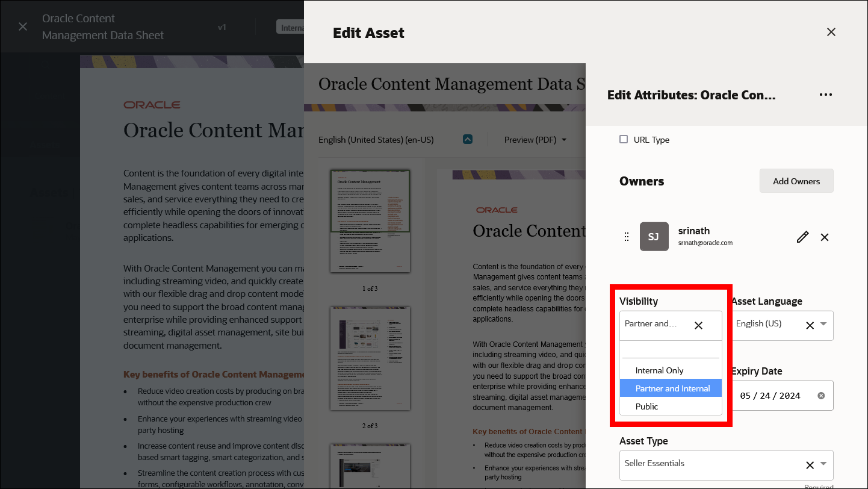Click the Add Owners button
This screenshot has height=489, width=868.
(x=796, y=181)
